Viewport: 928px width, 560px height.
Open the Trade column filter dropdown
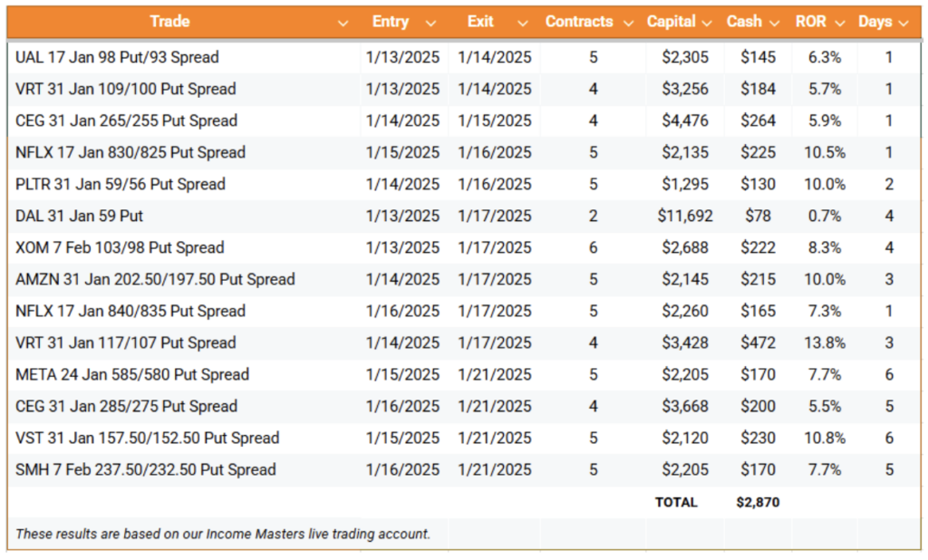[x=343, y=24]
